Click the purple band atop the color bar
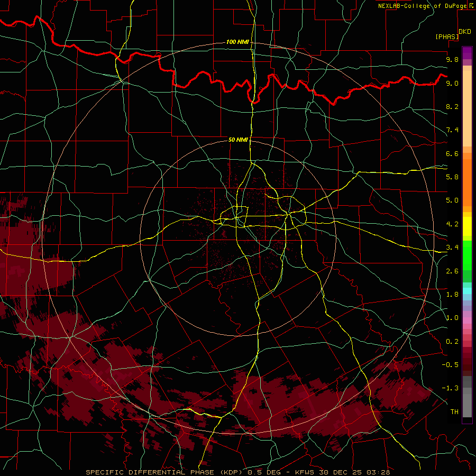Viewport: 476px width, 476px height. pyautogui.click(x=467, y=53)
